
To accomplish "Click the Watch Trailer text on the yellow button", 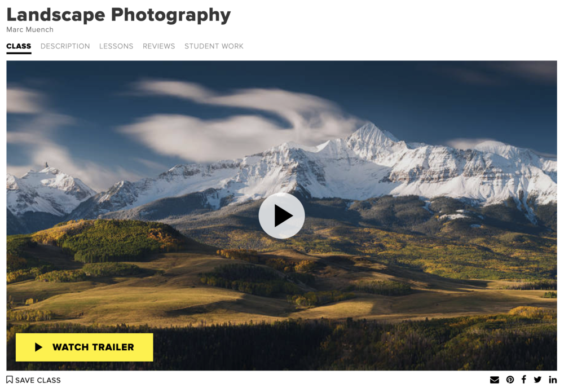I will point(93,347).
